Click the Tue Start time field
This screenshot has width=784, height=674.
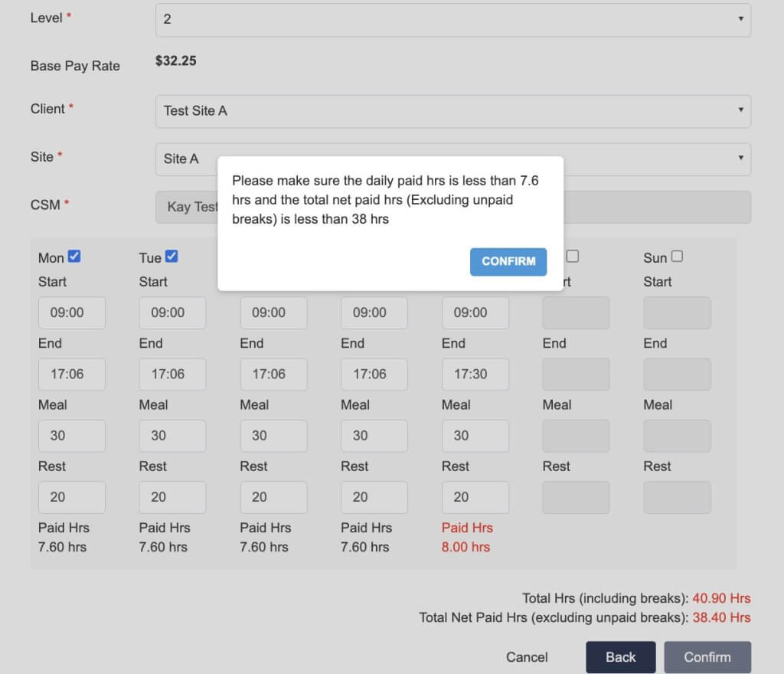point(172,313)
